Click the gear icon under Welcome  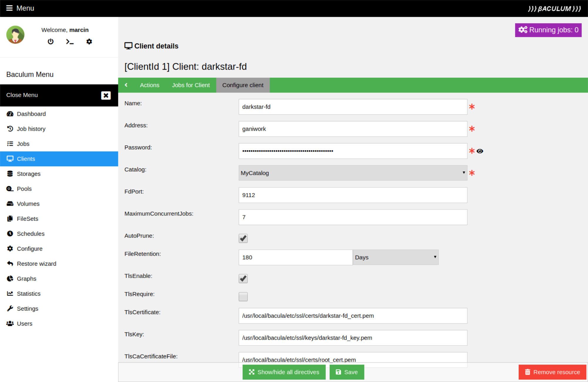pyautogui.click(x=89, y=41)
